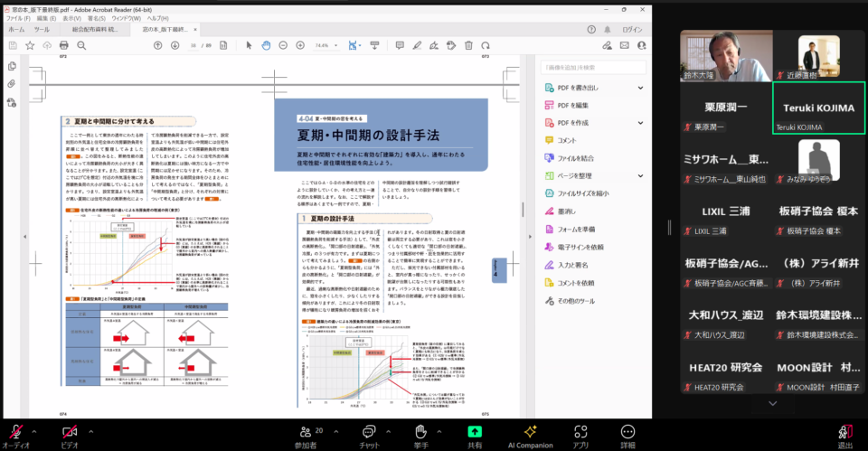
Task: Show more participants with the down chevron
Action: (x=773, y=403)
